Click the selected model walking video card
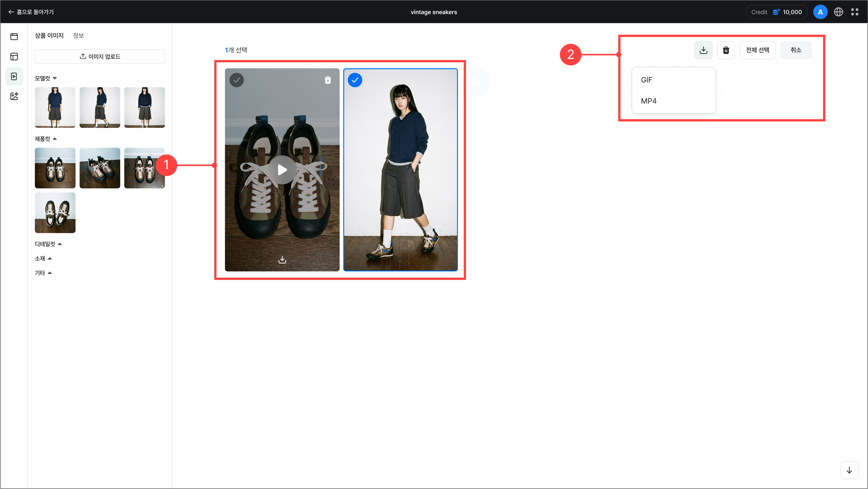The width and height of the screenshot is (868, 489). click(x=401, y=170)
